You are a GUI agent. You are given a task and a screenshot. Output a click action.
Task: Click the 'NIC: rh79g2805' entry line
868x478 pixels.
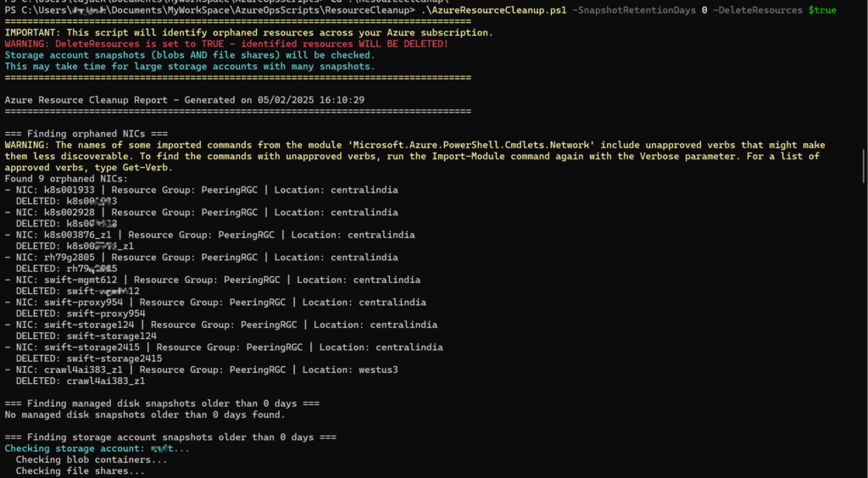201,258
